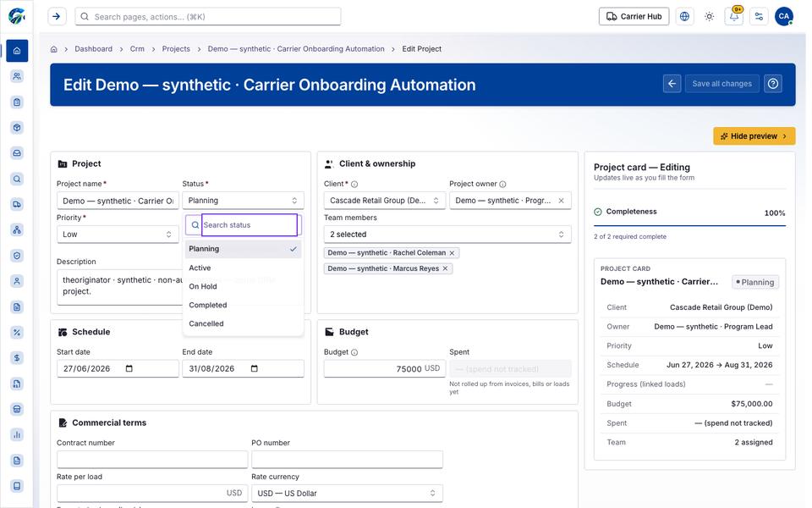The image size is (812, 508).
Task: Open the Rate currency dropdown
Action: (347, 493)
